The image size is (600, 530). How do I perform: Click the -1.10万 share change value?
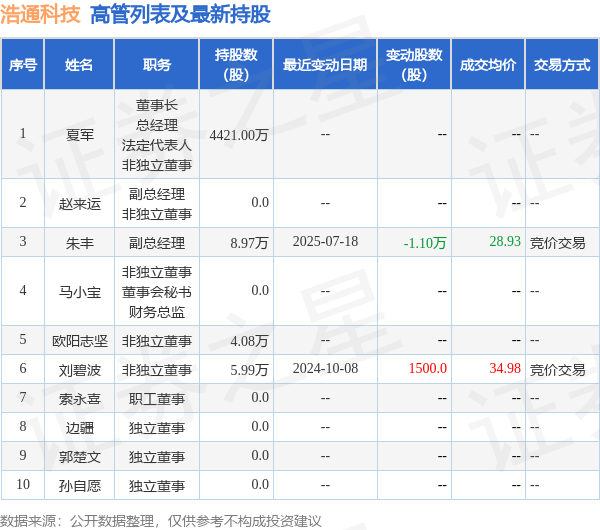(x=425, y=243)
